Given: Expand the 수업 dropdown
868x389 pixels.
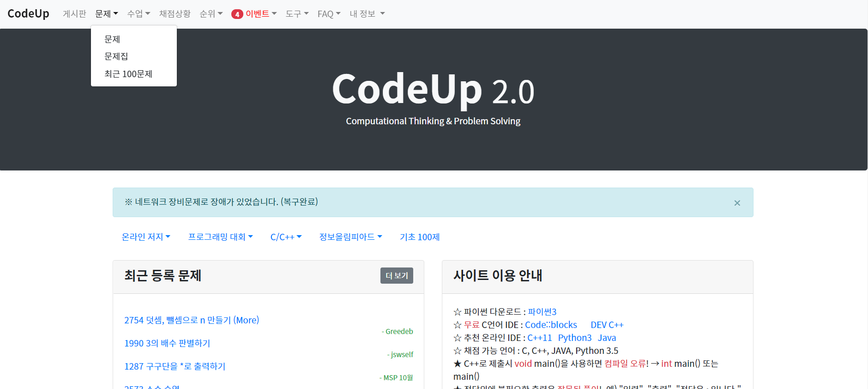Looking at the screenshot, I should [139, 14].
